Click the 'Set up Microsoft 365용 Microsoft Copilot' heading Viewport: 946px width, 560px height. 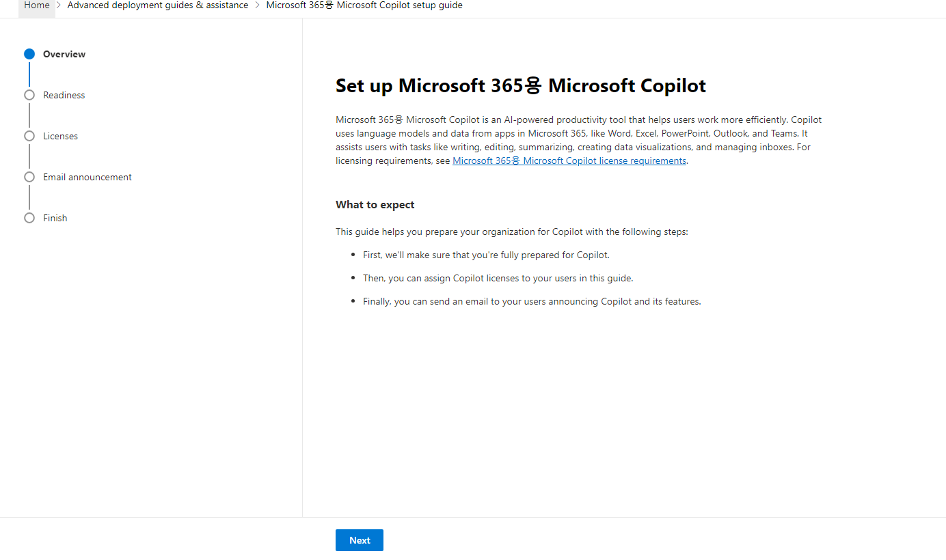click(x=521, y=86)
